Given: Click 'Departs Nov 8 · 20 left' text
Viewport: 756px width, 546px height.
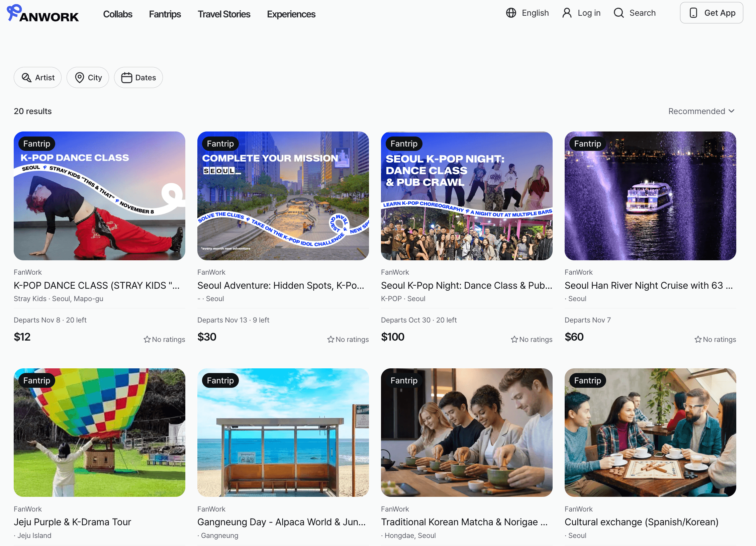Looking at the screenshot, I should [50, 320].
